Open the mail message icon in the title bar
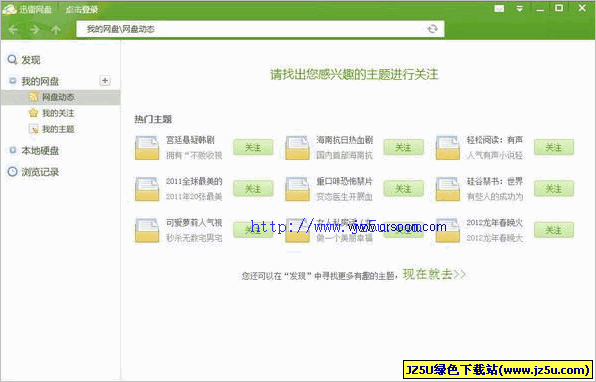 point(499,8)
